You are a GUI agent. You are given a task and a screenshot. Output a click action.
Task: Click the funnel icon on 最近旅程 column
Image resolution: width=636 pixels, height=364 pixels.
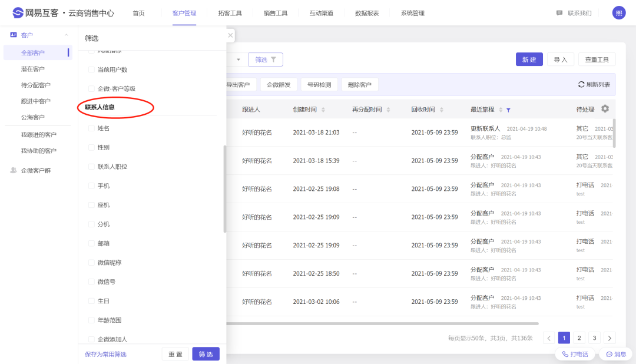tap(508, 110)
